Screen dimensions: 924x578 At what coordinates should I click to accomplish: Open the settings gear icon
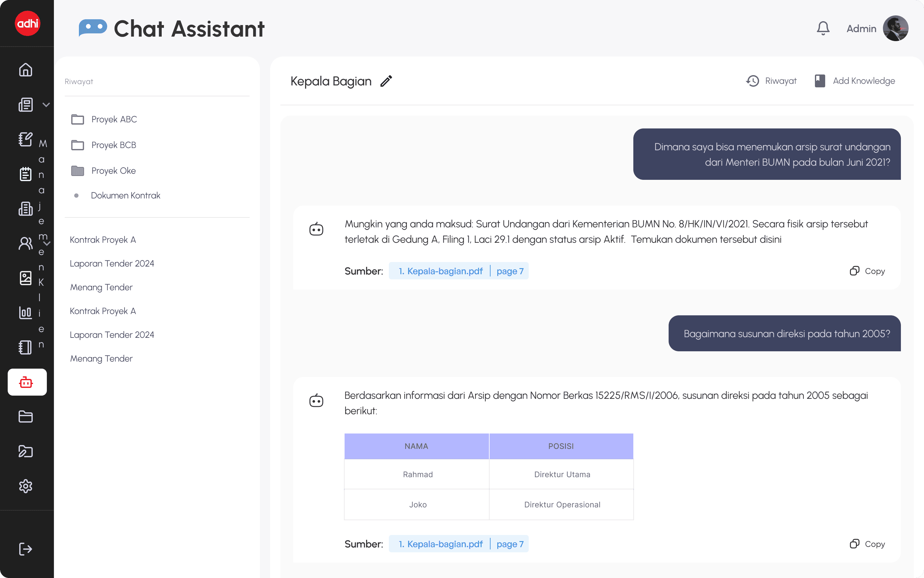tap(26, 486)
